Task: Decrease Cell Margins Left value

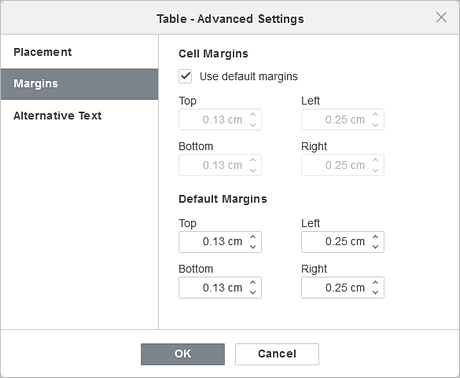Action: click(x=375, y=125)
